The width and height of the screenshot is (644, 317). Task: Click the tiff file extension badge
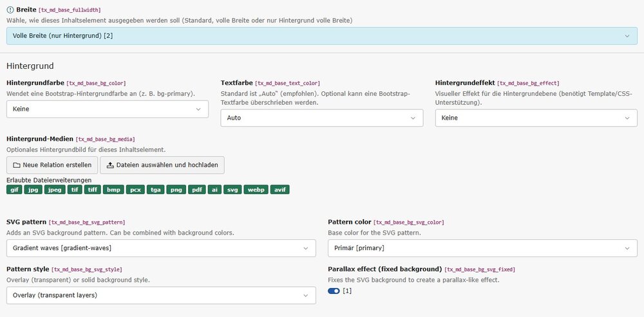pyautogui.click(x=93, y=190)
